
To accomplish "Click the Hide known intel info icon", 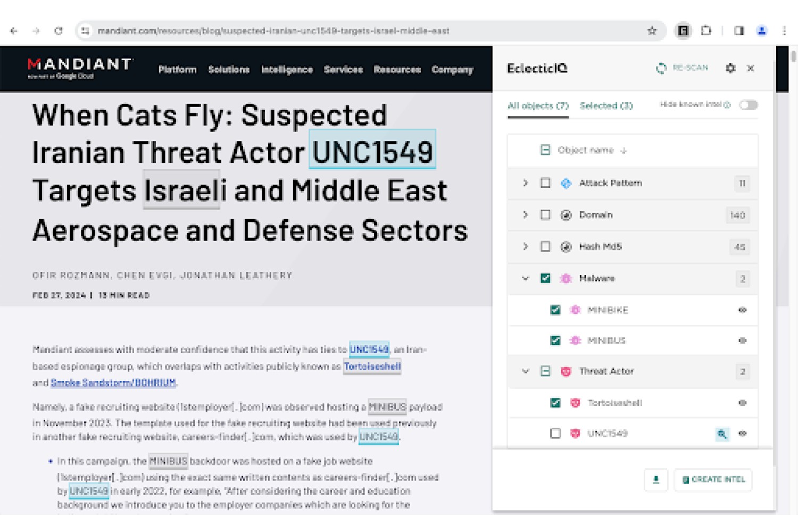I will coord(727,105).
